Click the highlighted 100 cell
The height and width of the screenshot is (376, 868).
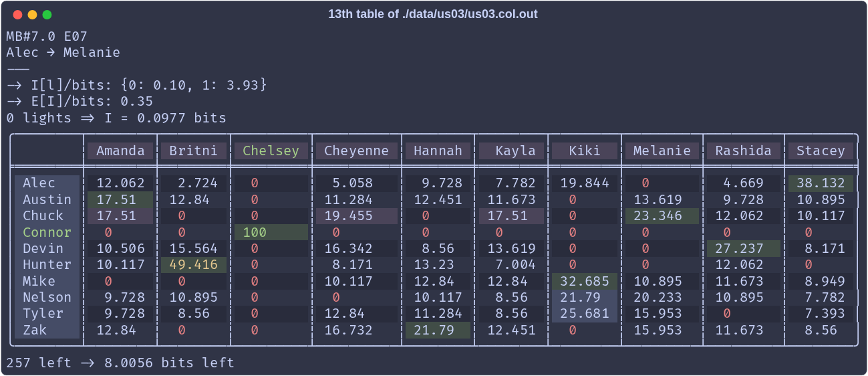(271, 232)
